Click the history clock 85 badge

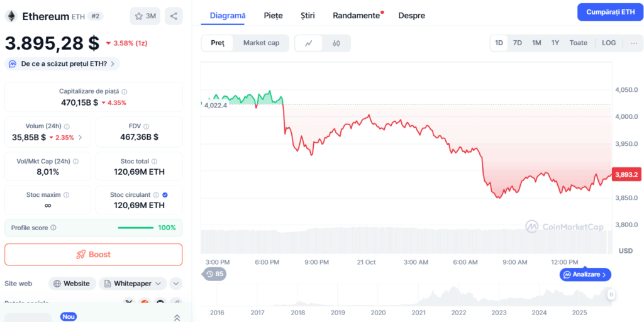(214, 274)
